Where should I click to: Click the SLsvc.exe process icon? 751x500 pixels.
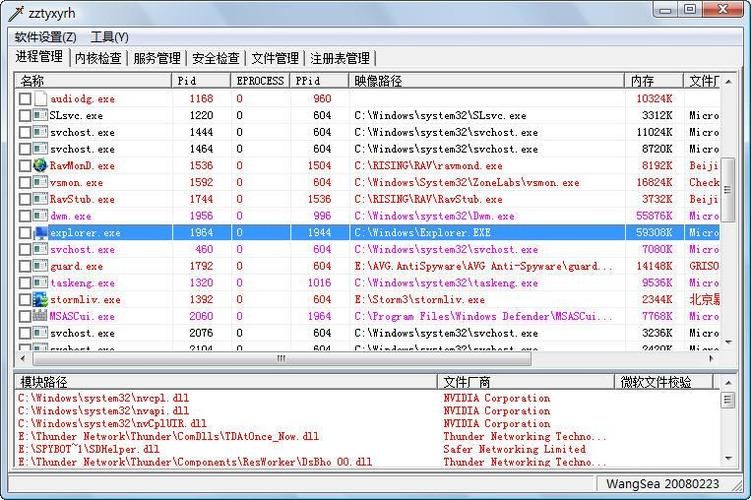point(40,115)
